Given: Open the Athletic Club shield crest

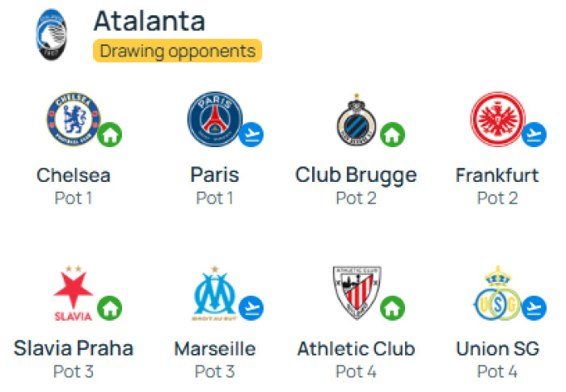Looking at the screenshot, I should coord(357,293).
